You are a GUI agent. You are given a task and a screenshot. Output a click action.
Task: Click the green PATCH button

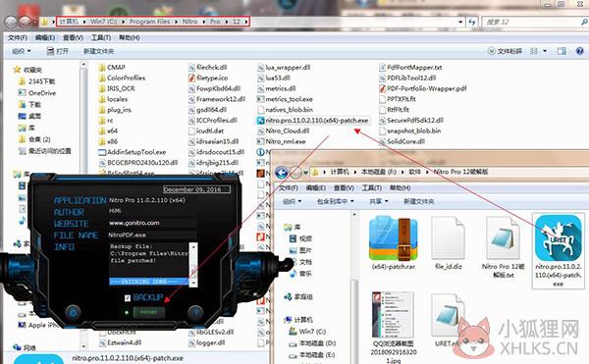click(x=148, y=312)
